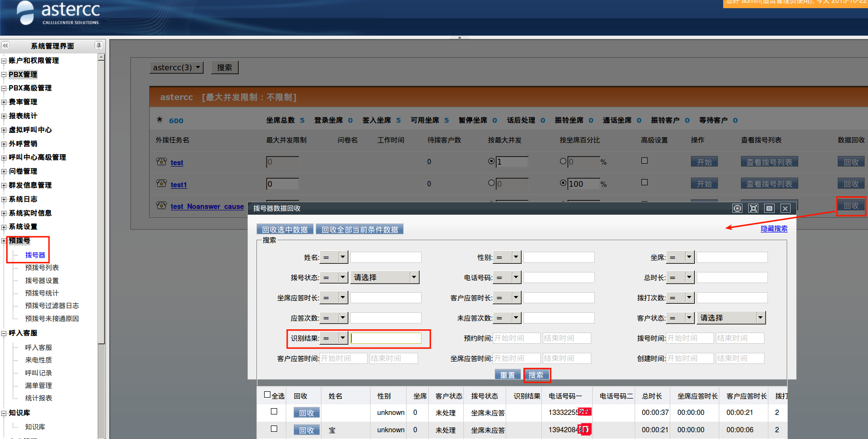Enable advanced settings checkbox for test row

click(x=644, y=161)
